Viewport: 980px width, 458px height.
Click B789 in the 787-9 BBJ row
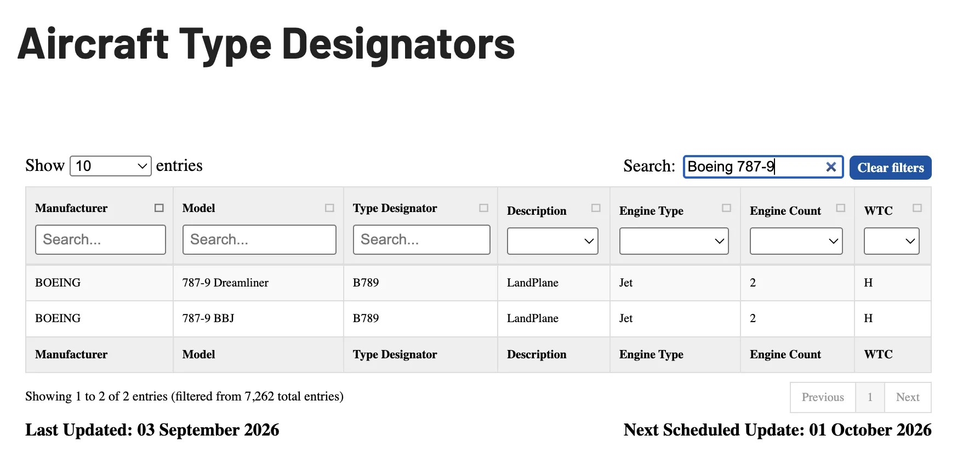click(x=366, y=318)
